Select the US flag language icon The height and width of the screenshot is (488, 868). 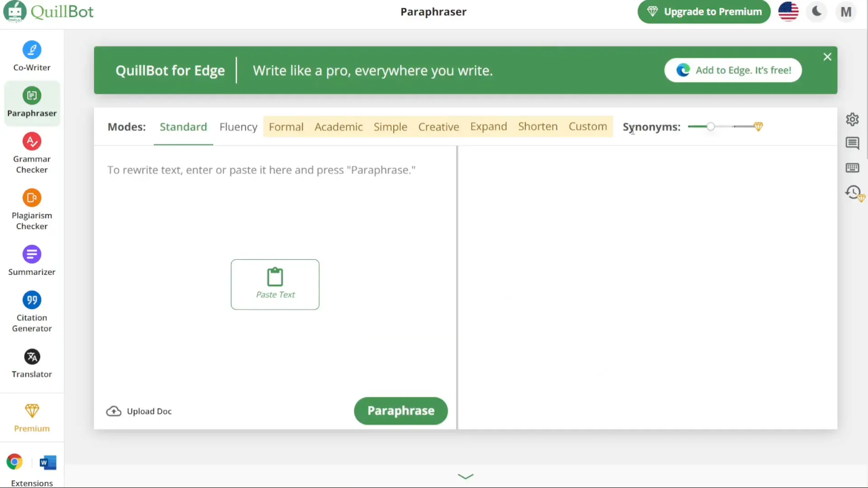[x=788, y=12]
